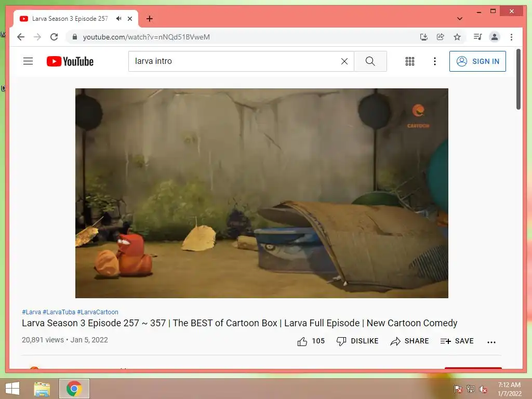Screen dimensions: 532x399
Task: Open the Chrome three-dot menu
Action: [511, 37]
